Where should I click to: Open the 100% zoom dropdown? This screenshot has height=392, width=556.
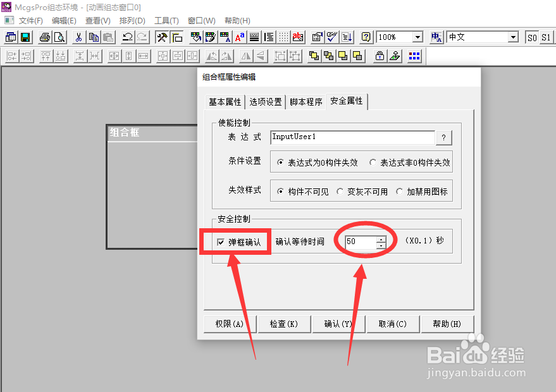[x=418, y=37]
